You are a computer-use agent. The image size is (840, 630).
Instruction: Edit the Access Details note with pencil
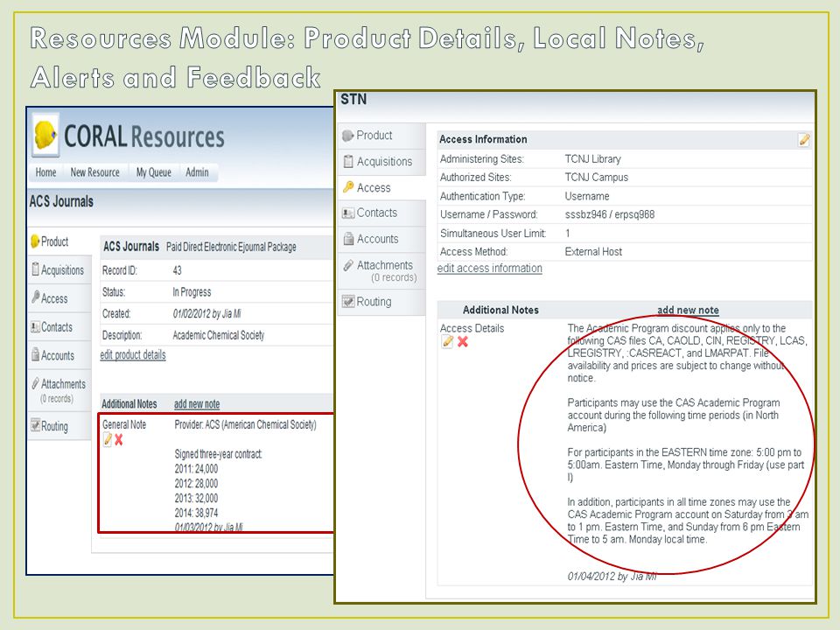click(447, 342)
